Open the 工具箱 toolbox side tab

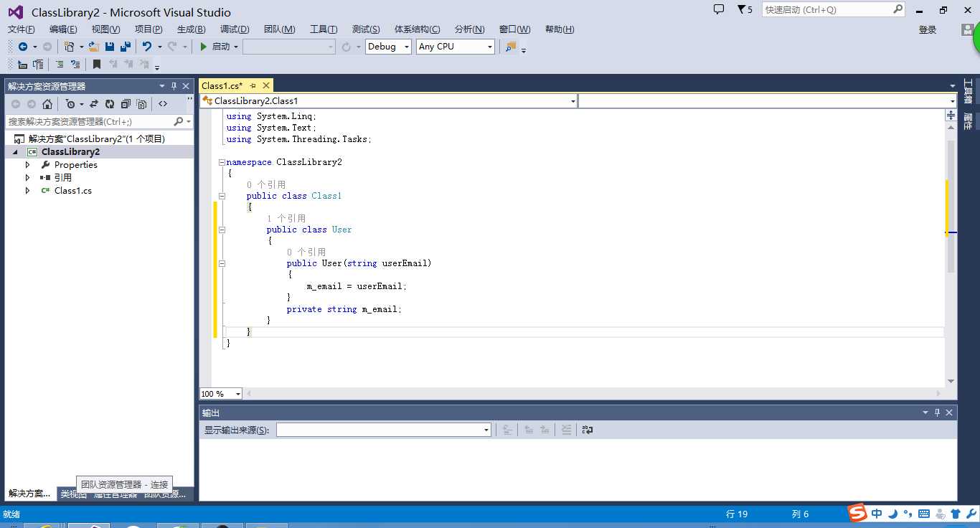(x=968, y=91)
